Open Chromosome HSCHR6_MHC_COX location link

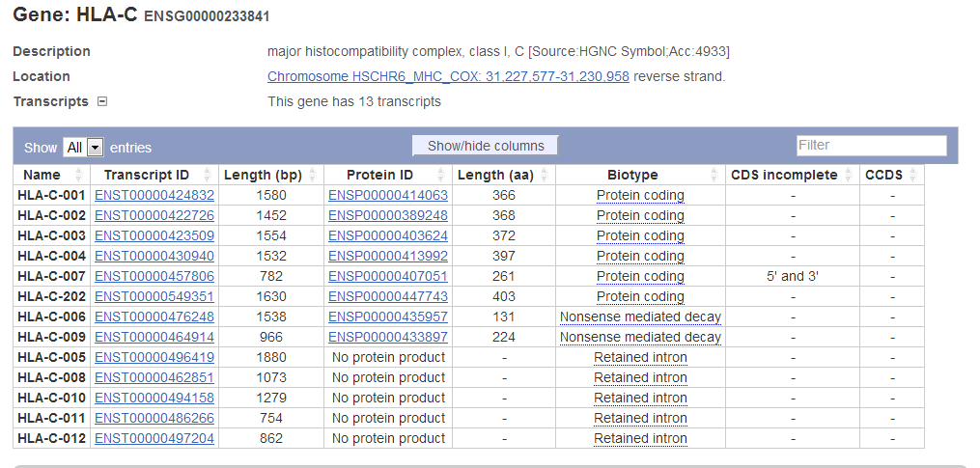448,77
